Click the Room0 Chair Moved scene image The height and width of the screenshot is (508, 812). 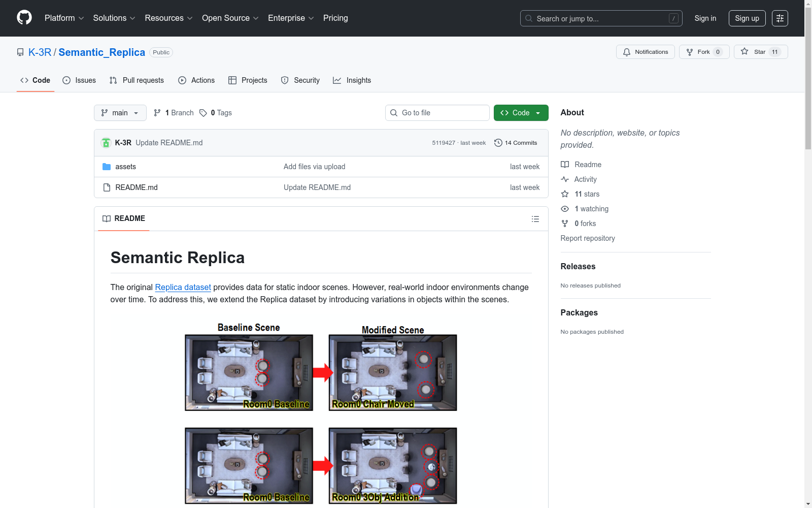tap(393, 372)
